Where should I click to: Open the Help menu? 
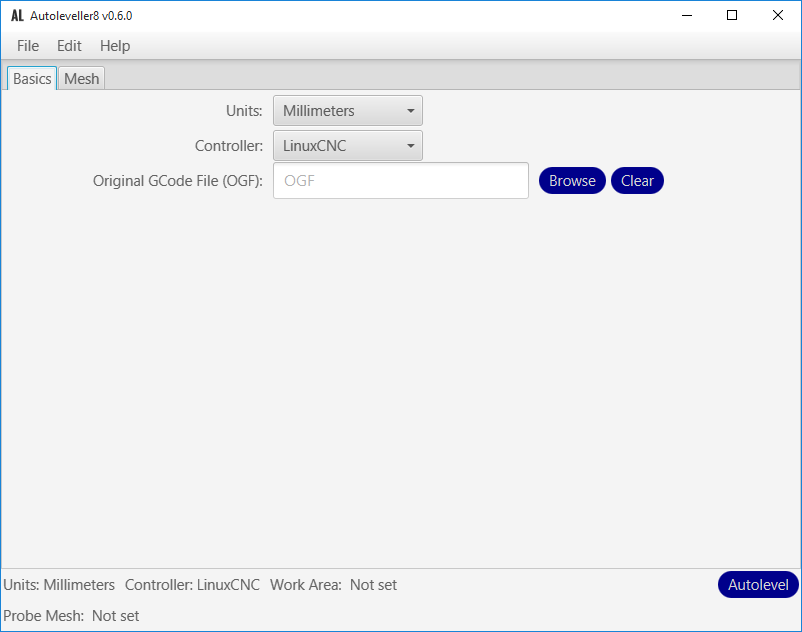click(x=115, y=46)
